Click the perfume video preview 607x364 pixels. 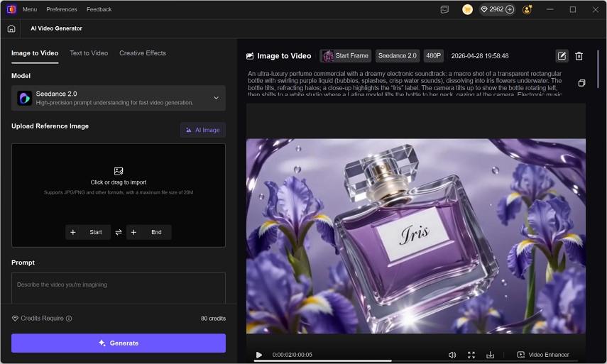416,236
